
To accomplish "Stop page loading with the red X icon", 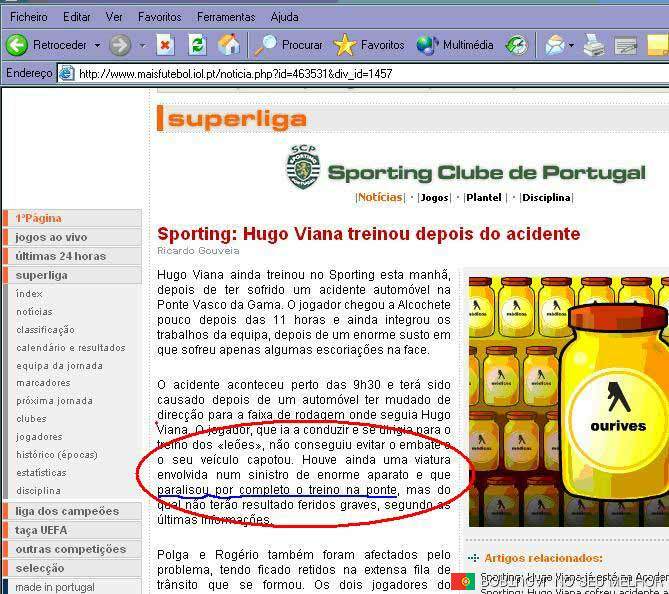I will click(x=165, y=45).
